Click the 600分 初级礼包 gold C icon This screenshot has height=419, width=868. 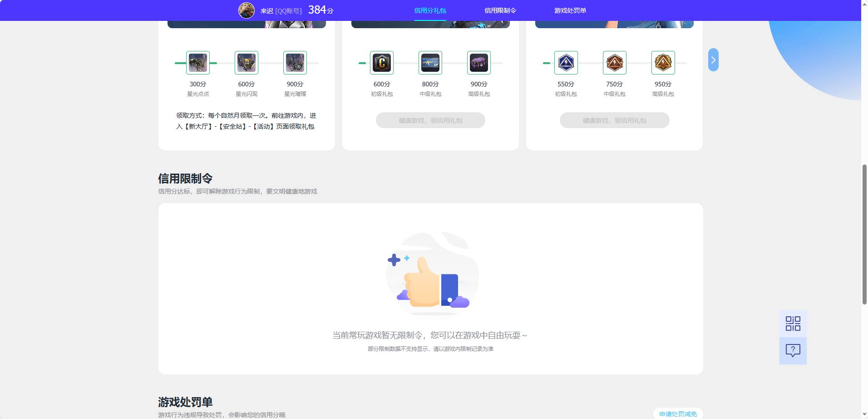point(382,63)
